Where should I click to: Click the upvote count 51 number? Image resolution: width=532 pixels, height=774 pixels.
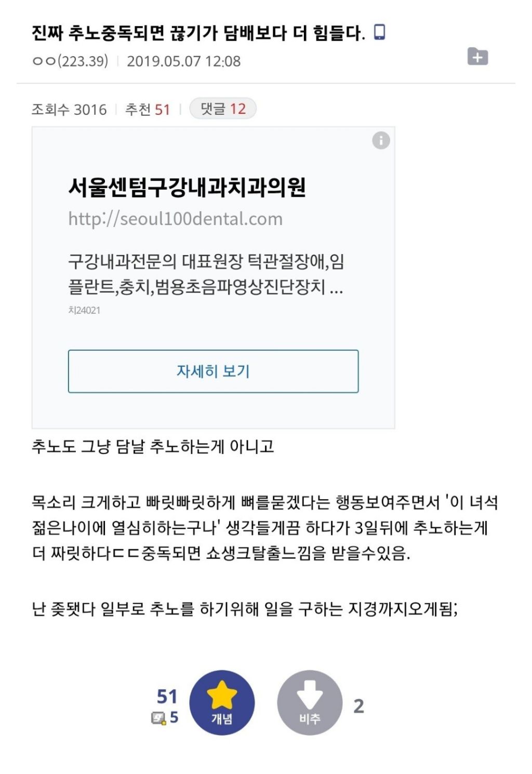[167, 696]
